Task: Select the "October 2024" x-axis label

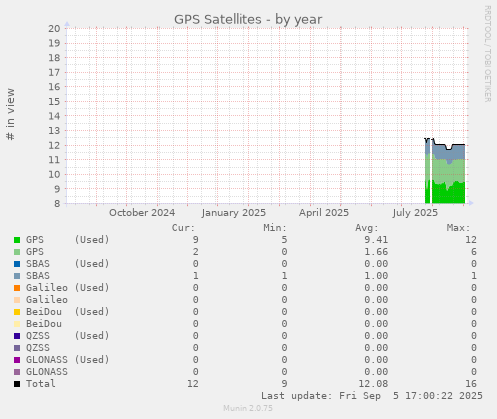Action: [142, 213]
